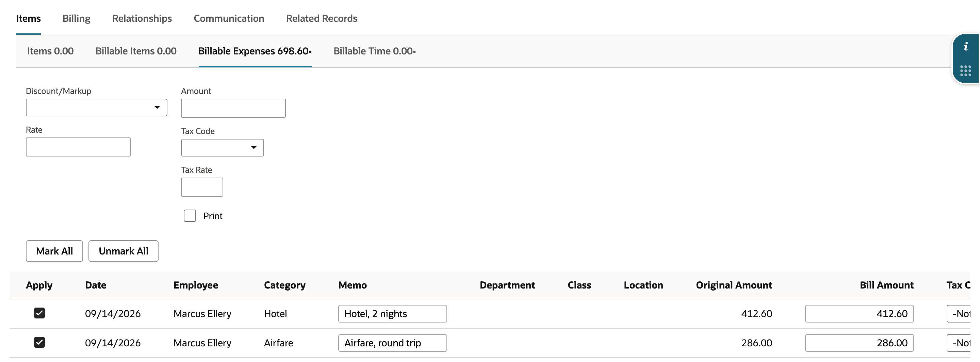This screenshot has width=980, height=362.
Task: Select the Items 0.00 subtab
Action: tap(50, 51)
